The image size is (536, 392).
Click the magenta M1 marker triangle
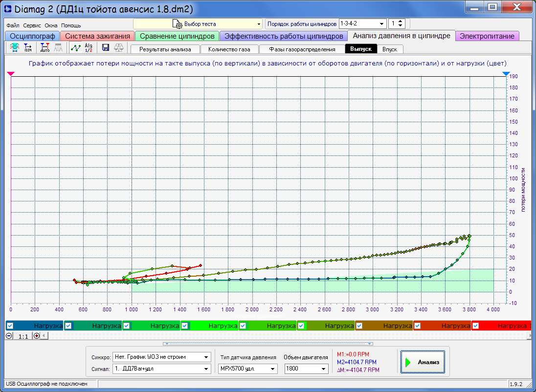[11, 74]
